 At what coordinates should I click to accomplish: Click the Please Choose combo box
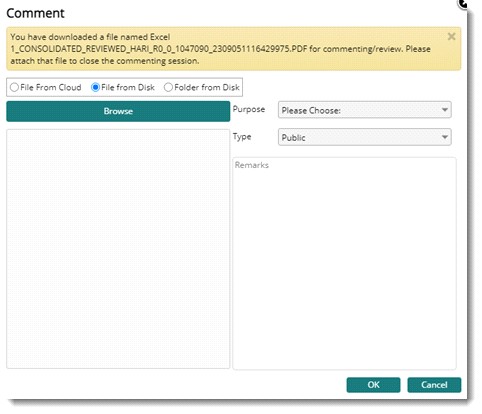[x=365, y=110]
